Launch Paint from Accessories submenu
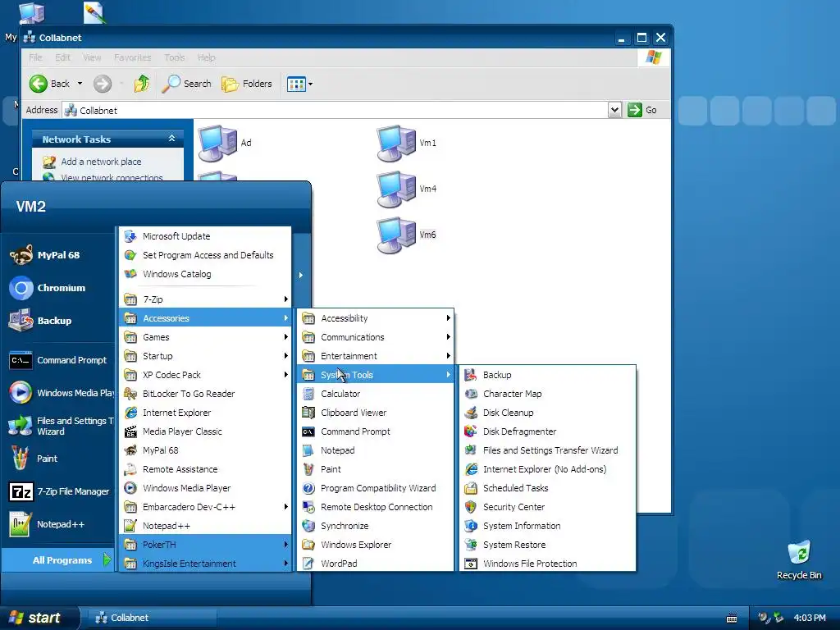 point(375,469)
